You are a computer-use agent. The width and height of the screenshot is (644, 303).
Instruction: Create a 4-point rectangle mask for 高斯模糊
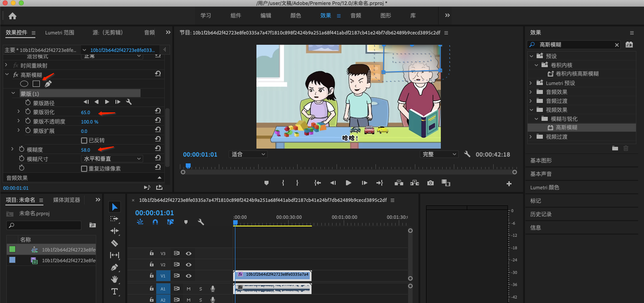(36, 84)
